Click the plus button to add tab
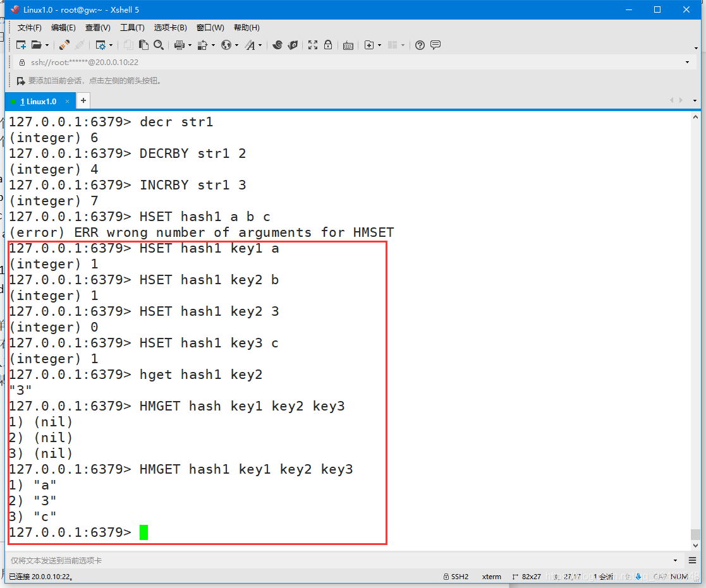The width and height of the screenshot is (706, 588). point(83,101)
